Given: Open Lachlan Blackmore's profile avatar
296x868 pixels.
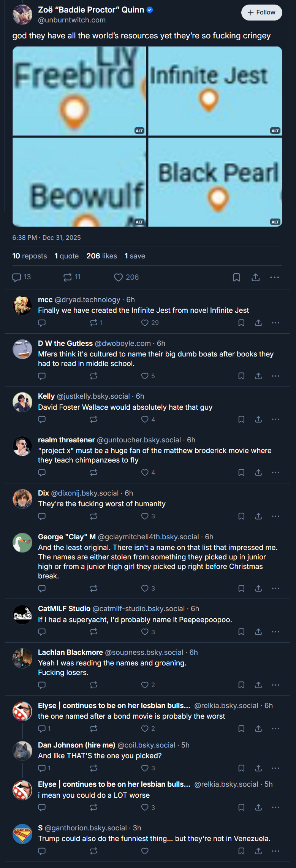Looking at the screenshot, I should (x=22, y=658).
